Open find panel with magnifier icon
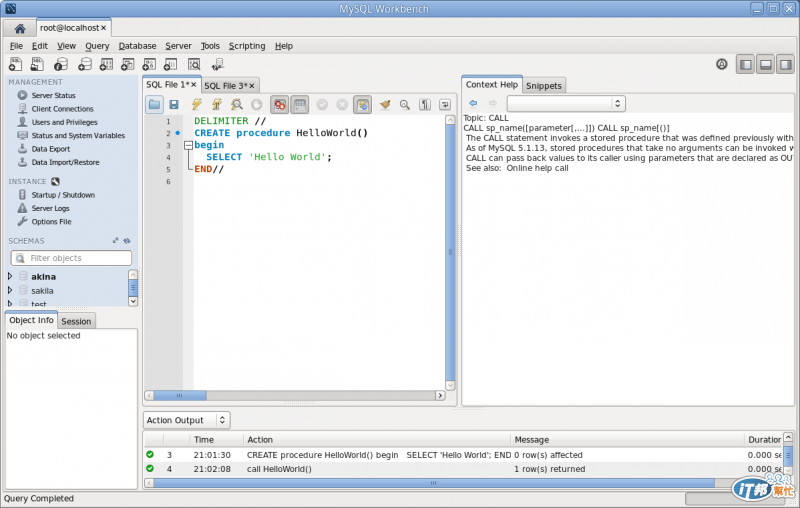Image resolution: width=800 pixels, height=508 pixels. 405,105
